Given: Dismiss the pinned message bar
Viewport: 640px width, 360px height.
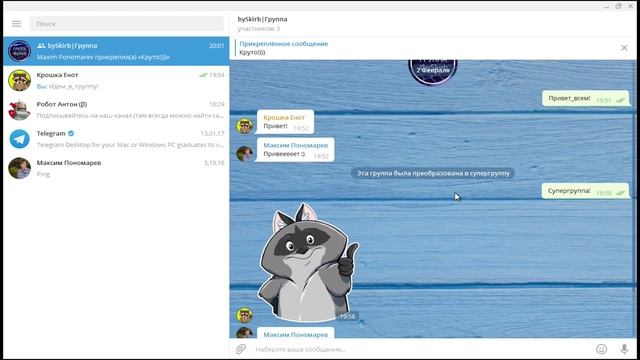Looking at the screenshot, I should (624, 48).
